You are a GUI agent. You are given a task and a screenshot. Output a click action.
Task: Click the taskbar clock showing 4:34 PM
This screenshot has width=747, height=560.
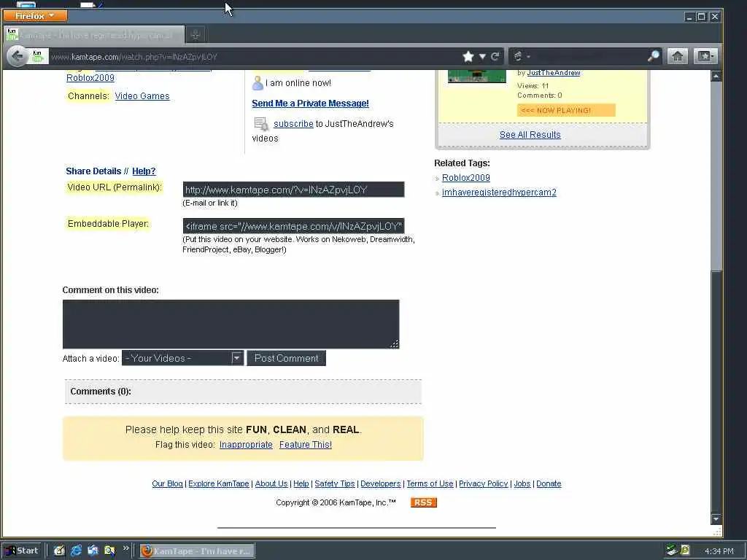tap(719, 551)
